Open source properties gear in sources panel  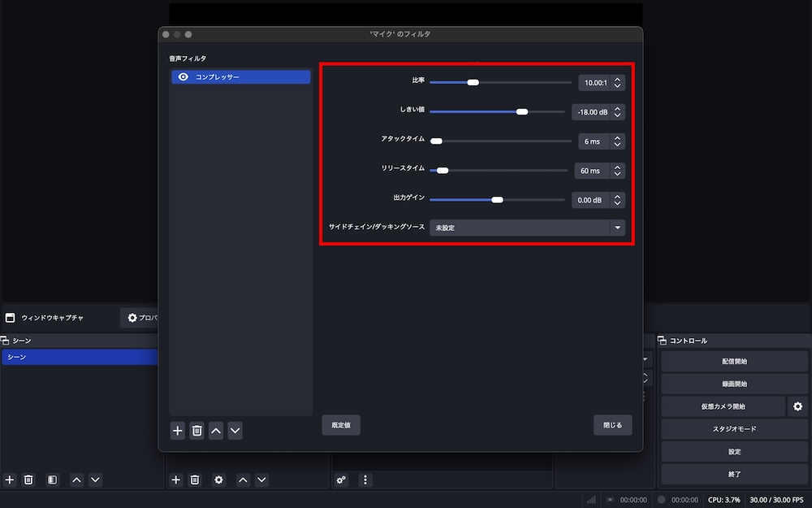(x=219, y=480)
